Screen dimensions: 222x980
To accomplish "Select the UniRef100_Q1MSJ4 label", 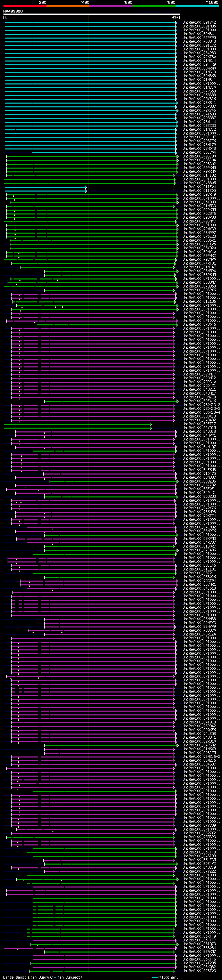I will click(x=199, y=60).
